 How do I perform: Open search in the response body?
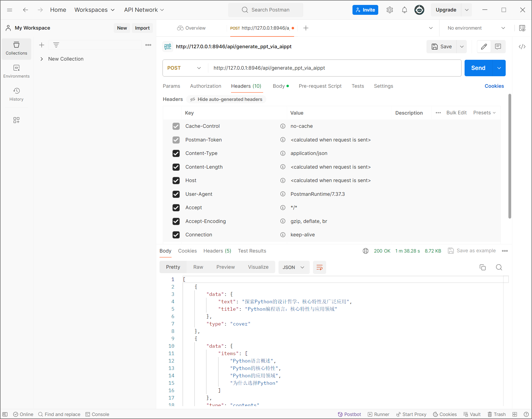click(499, 267)
